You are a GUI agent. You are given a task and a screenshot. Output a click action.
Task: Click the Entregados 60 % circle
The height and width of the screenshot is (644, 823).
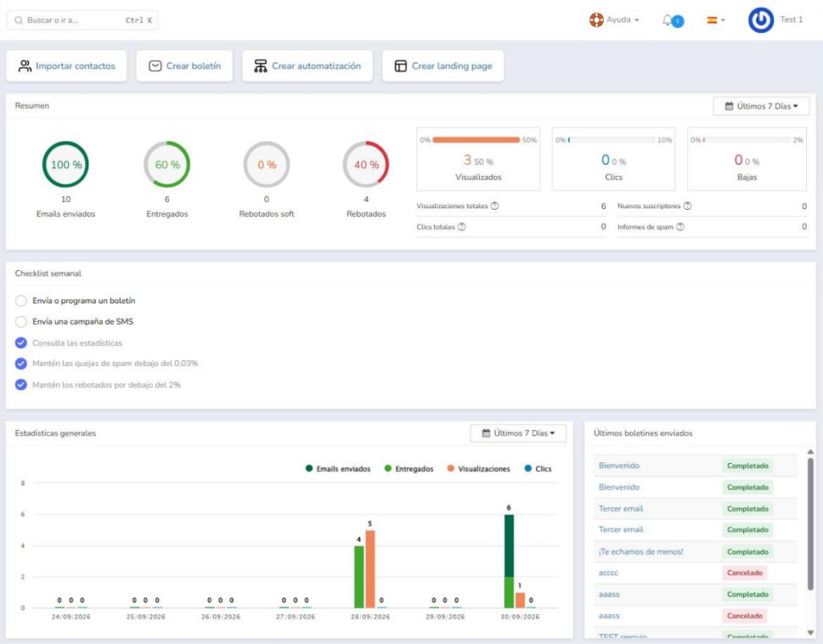tap(167, 164)
